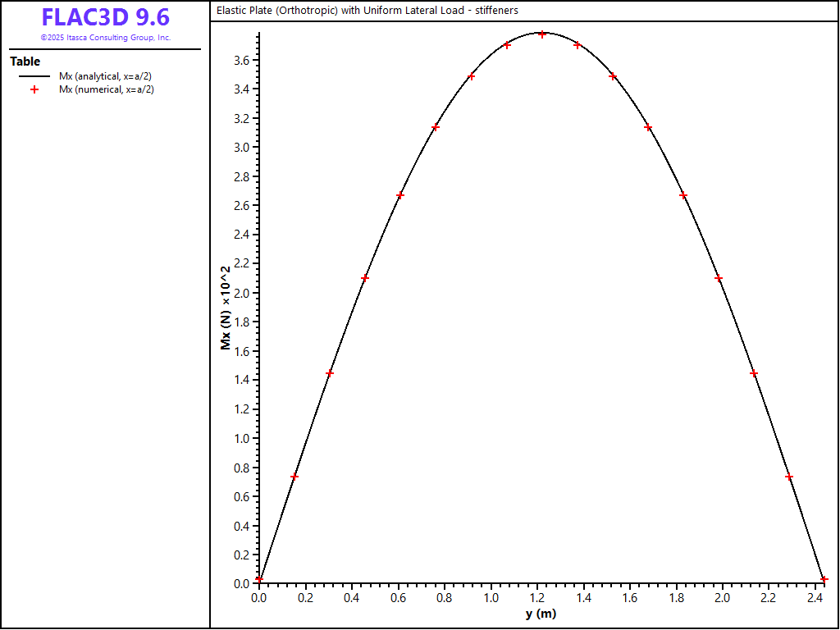840x630 pixels.
Task: Click the 2.4 tick label on horizontal axis
Action: (815, 598)
